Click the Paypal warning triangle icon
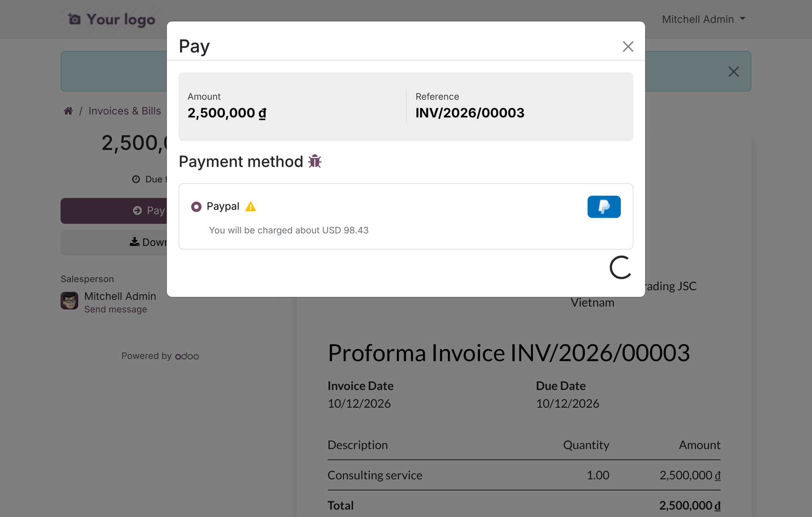This screenshot has height=517, width=812. (251, 206)
